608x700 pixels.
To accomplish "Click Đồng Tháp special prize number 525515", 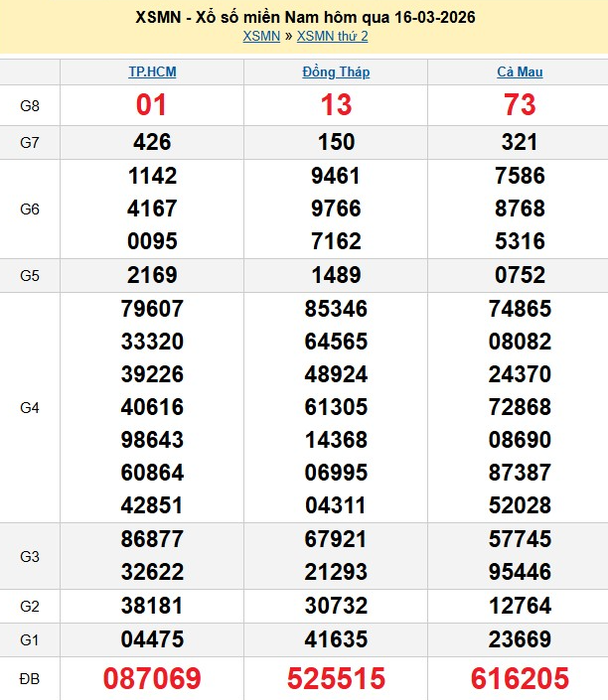I will 336,678.
